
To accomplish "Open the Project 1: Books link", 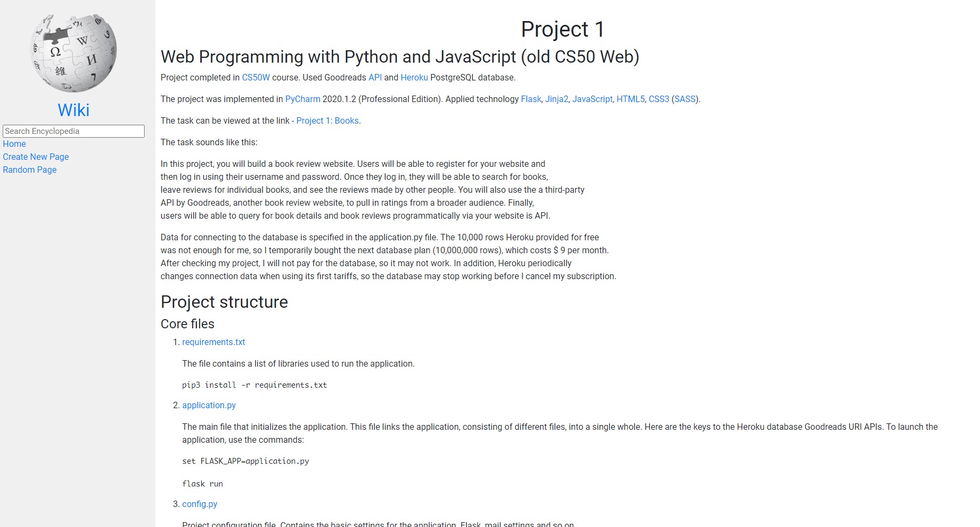I will pos(327,121).
